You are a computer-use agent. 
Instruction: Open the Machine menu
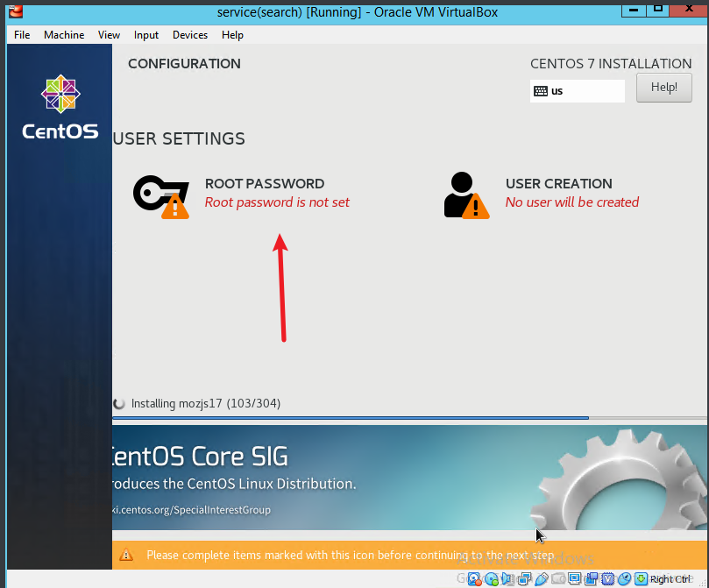click(64, 35)
